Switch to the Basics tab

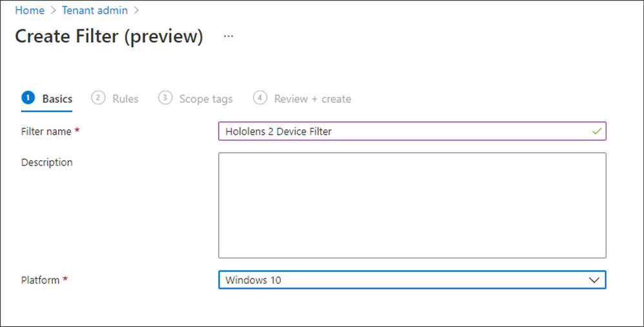46,99
